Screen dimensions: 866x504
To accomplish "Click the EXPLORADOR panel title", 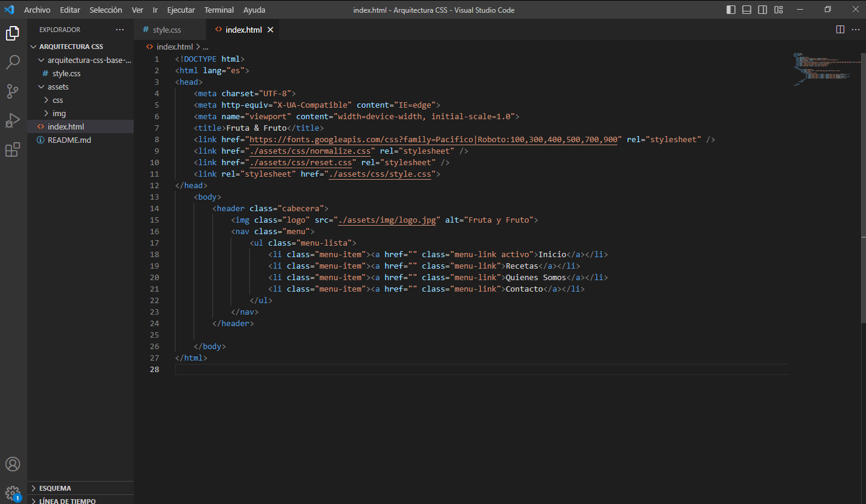I will 60,30.
